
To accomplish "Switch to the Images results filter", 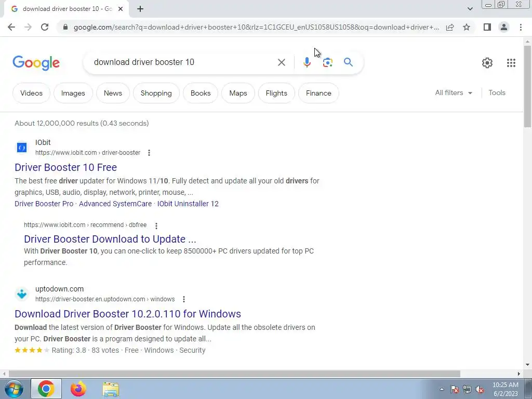I will (x=73, y=93).
